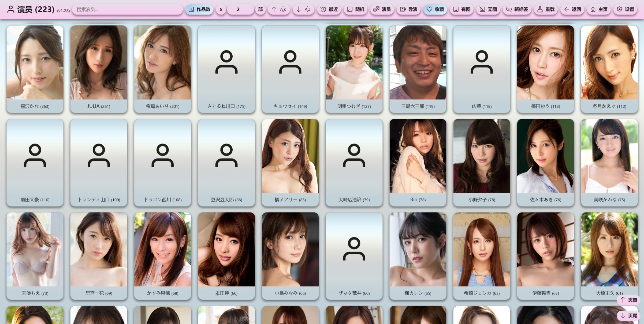Go back with the 返回 button
Screen dimensions: 644x324
[x=572, y=9]
